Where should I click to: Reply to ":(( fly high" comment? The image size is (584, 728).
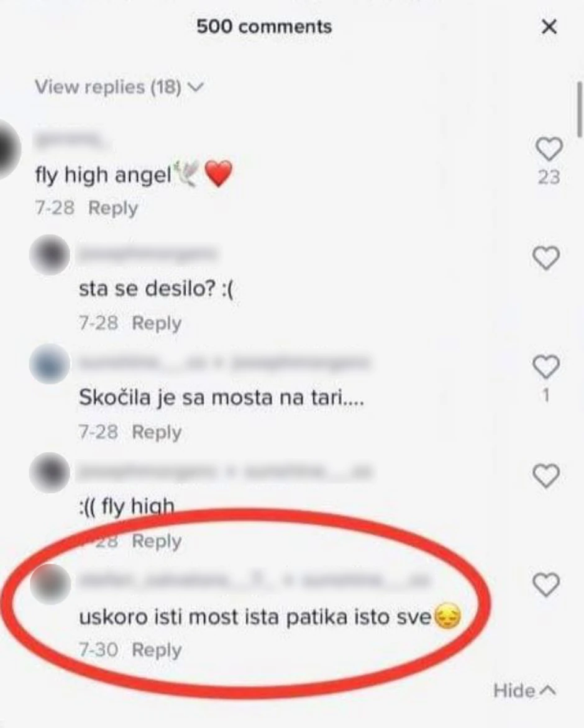(x=157, y=541)
